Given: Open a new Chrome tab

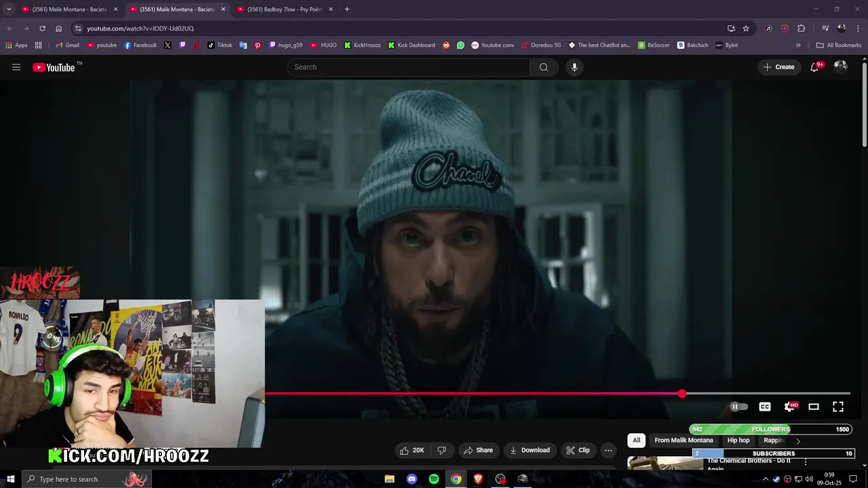Looking at the screenshot, I should click(347, 9).
